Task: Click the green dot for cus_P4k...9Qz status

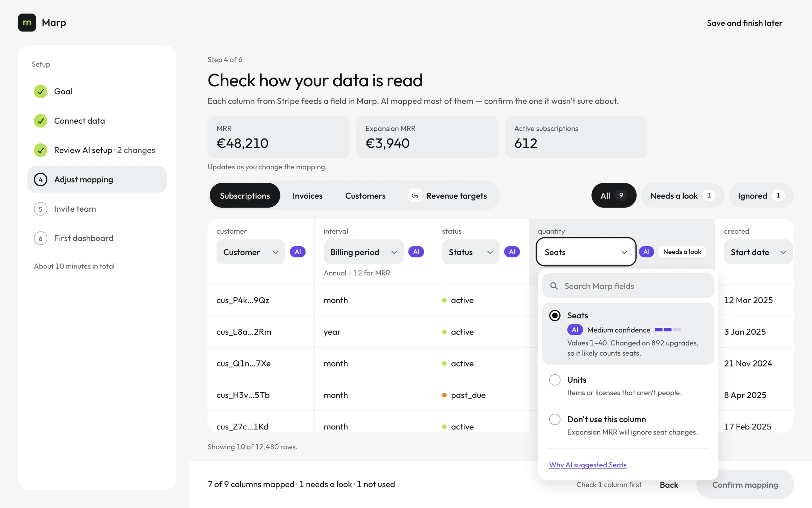Action: click(444, 300)
